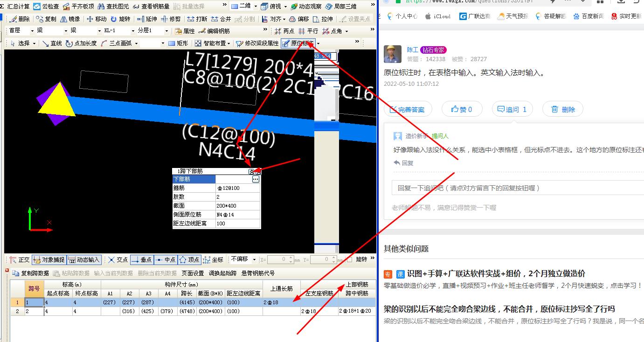The width and height of the screenshot is (644, 342).
Task: Select 拉伸 stretch tool
Action: click(x=323, y=19)
